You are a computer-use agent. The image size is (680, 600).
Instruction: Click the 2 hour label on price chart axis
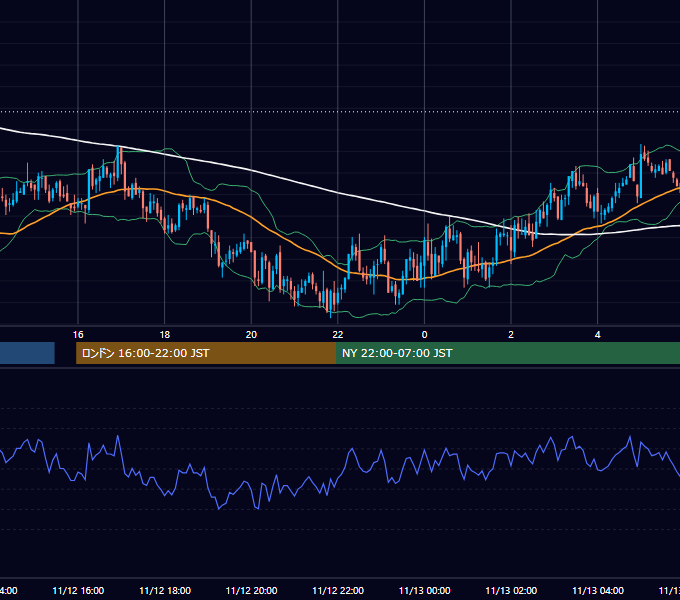coord(511,335)
